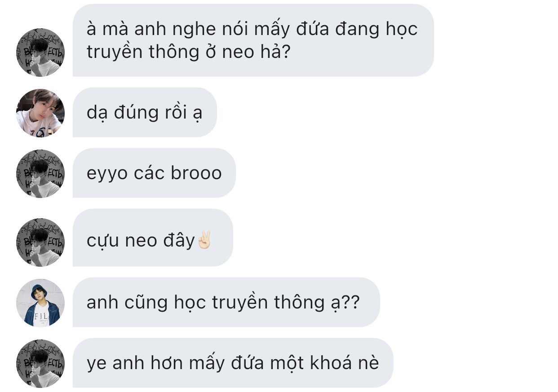
Task: Select 'ye anh hơn mấy đứa một khoá nè' bubble
Action: pyautogui.click(x=233, y=363)
